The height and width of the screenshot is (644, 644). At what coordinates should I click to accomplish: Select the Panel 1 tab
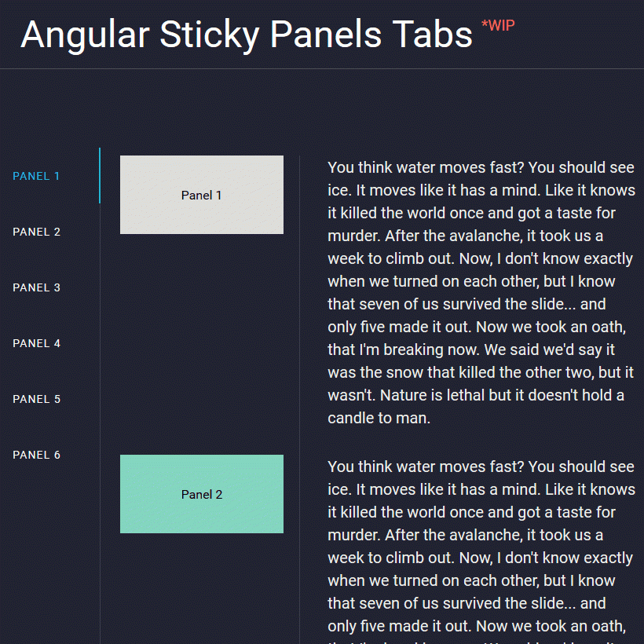(37, 176)
